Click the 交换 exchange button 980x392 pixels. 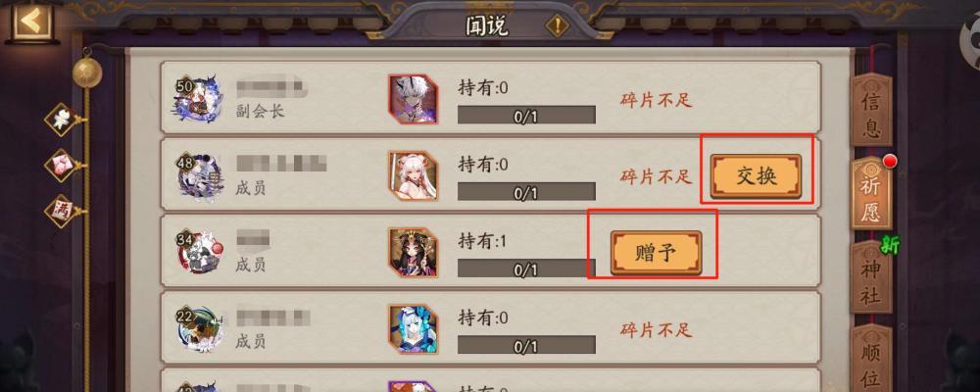[x=756, y=177]
